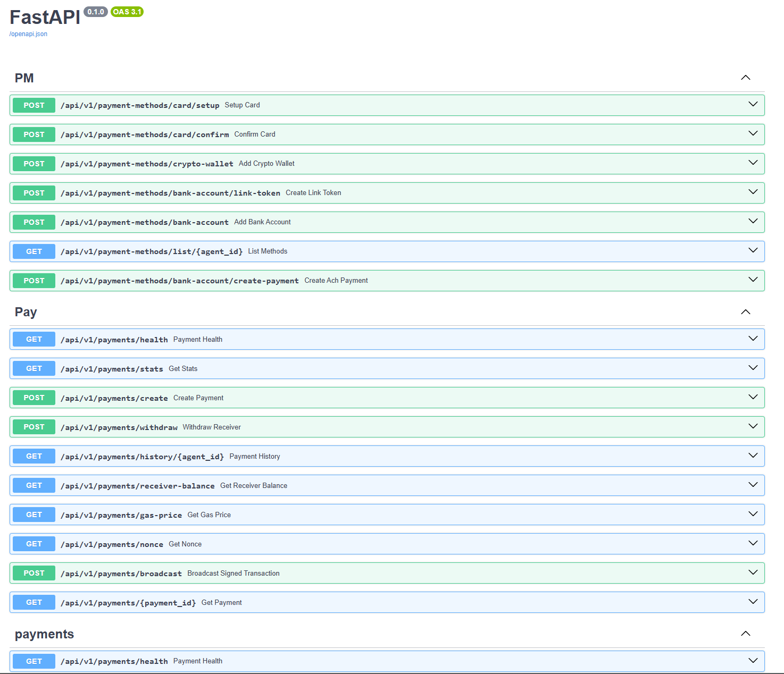
Task: Expand the Add Crypto Wallet endpoint
Action: (x=752, y=163)
